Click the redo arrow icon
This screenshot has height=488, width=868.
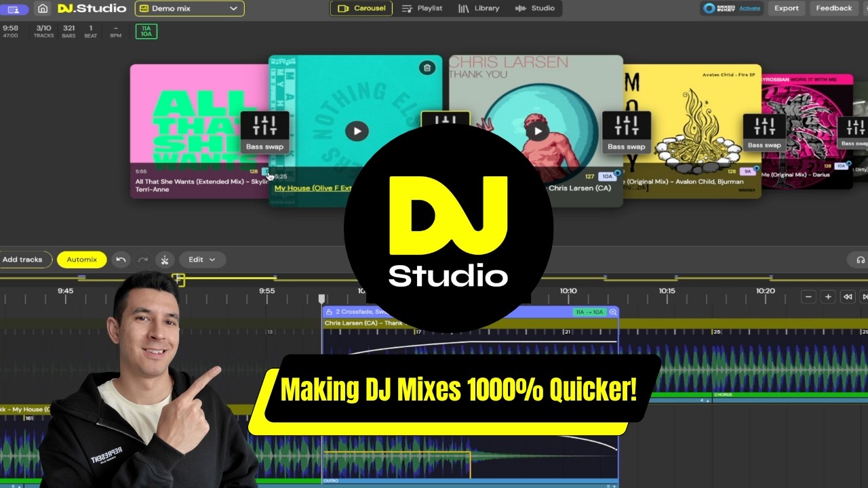tap(143, 260)
